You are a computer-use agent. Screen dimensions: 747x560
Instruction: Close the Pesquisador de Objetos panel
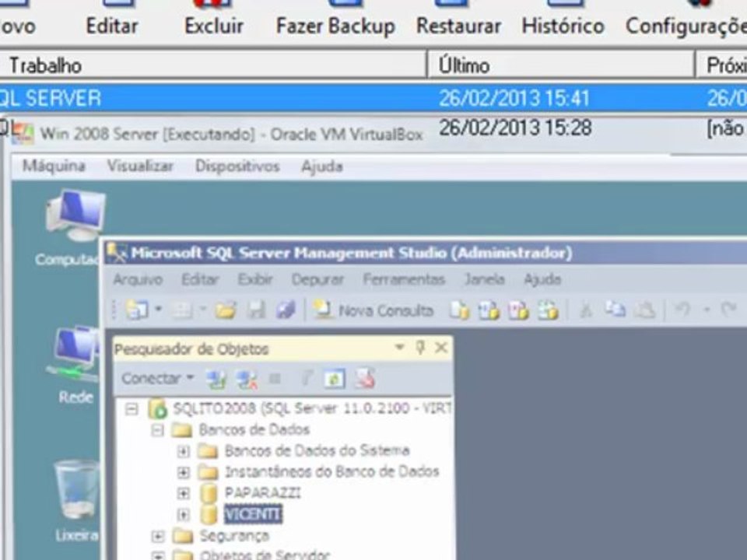point(441,348)
